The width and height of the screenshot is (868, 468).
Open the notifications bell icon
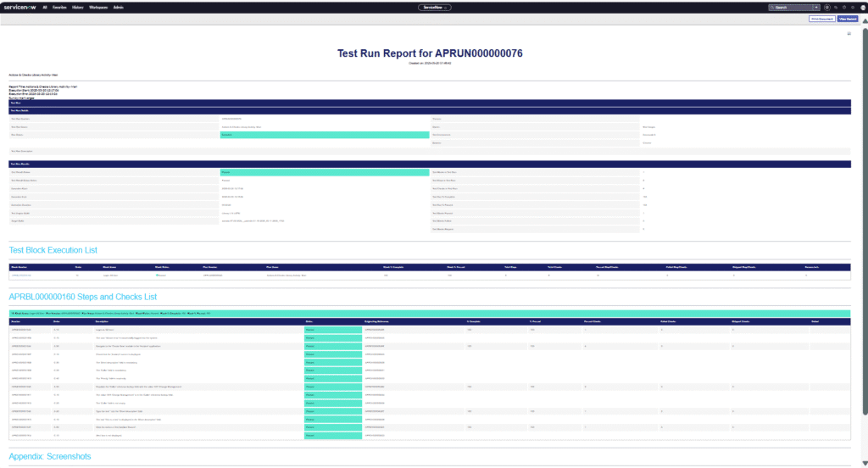coord(851,7)
